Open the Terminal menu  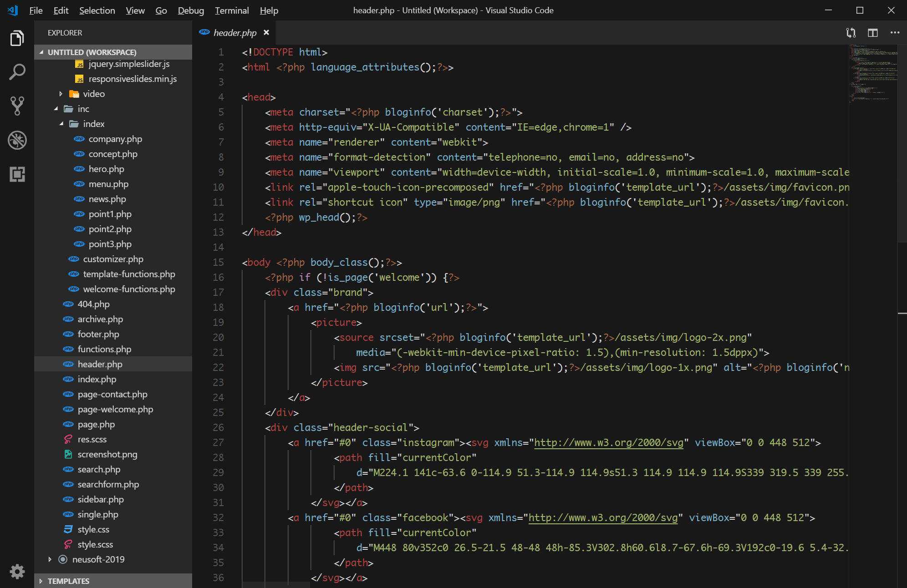point(231,10)
